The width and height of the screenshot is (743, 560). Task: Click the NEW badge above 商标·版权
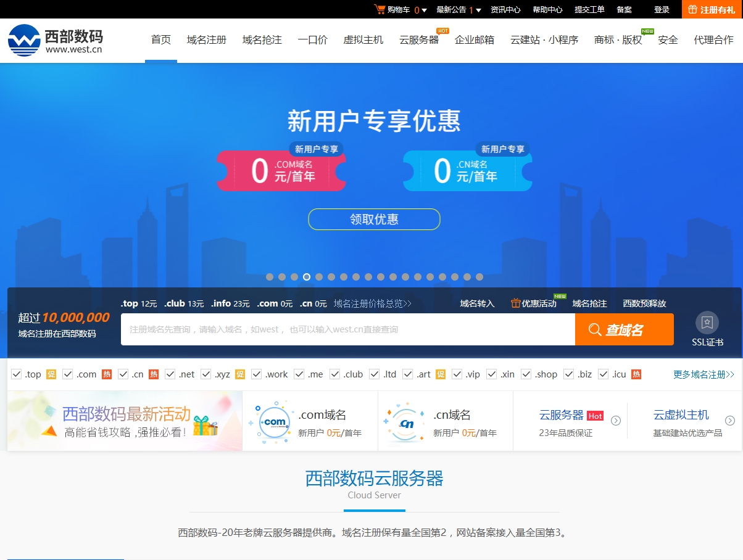tap(647, 31)
